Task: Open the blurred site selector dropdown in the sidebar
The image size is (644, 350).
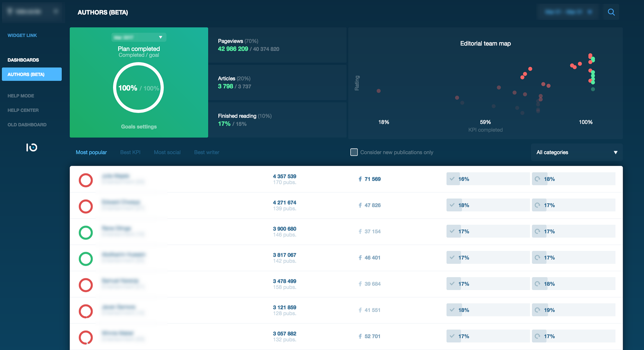Action: point(33,12)
